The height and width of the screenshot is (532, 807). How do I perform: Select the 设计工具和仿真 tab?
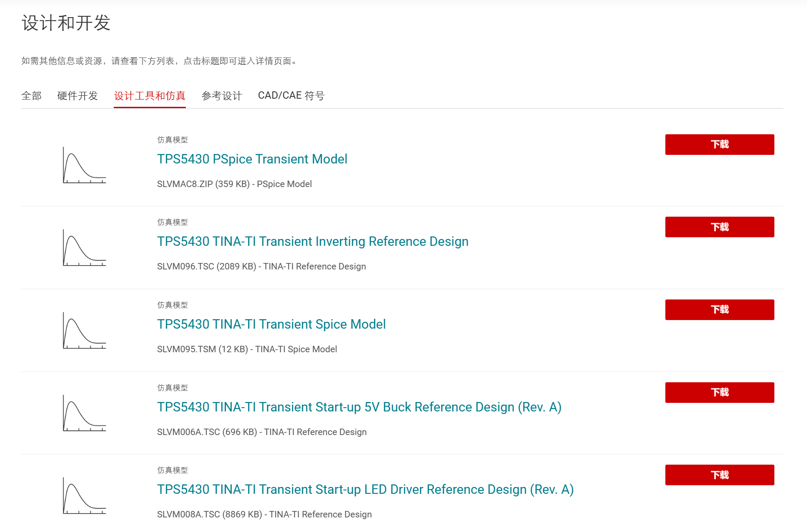coord(150,96)
